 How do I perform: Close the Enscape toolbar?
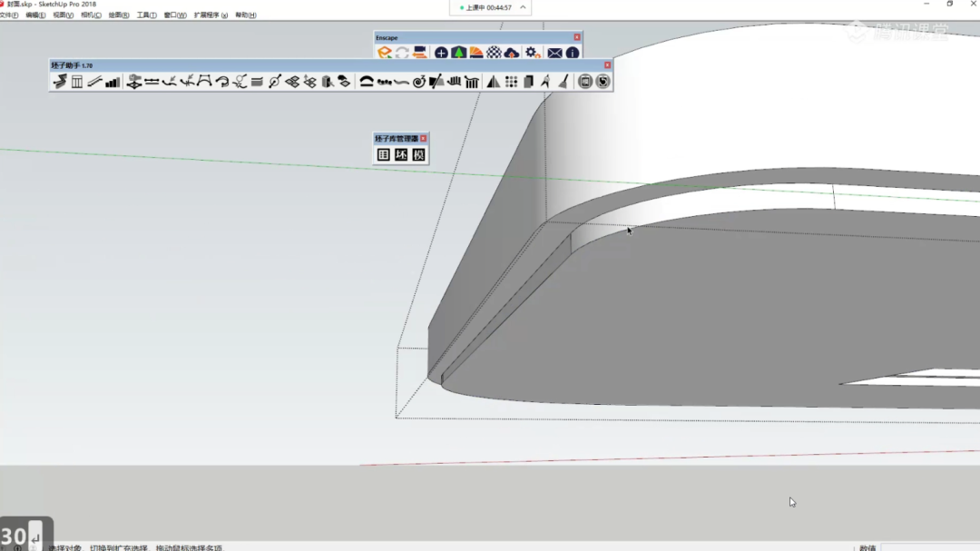click(x=577, y=37)
